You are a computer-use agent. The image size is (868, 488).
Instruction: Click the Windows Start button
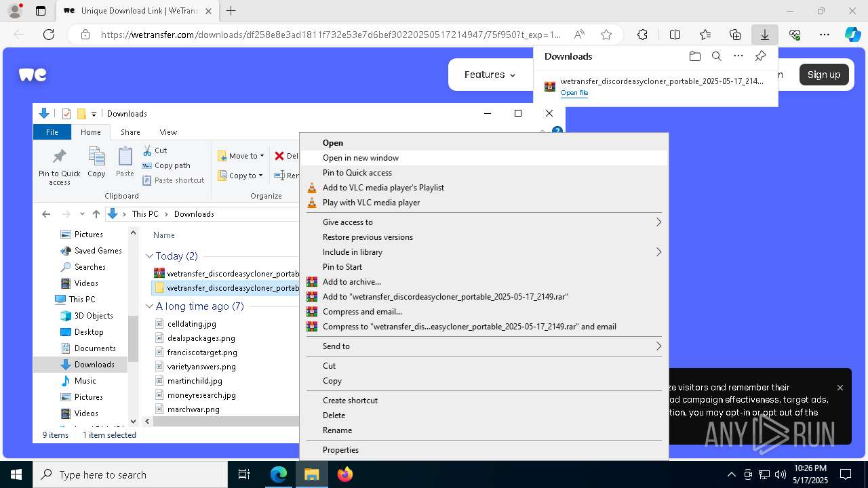(16, 474)
